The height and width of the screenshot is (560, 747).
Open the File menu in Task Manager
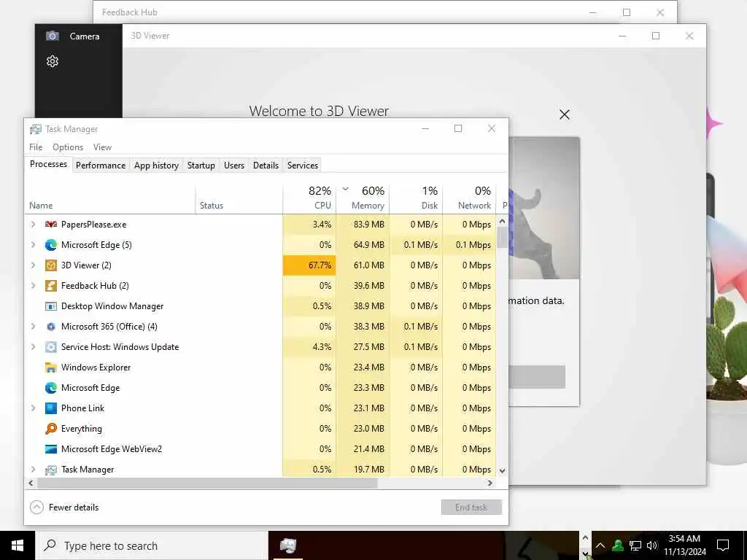36,147
